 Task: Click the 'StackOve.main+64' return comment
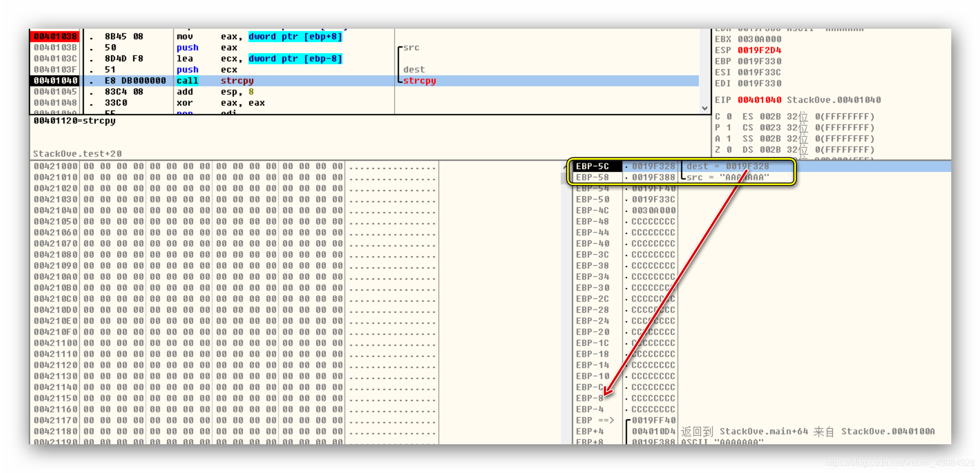764,432
